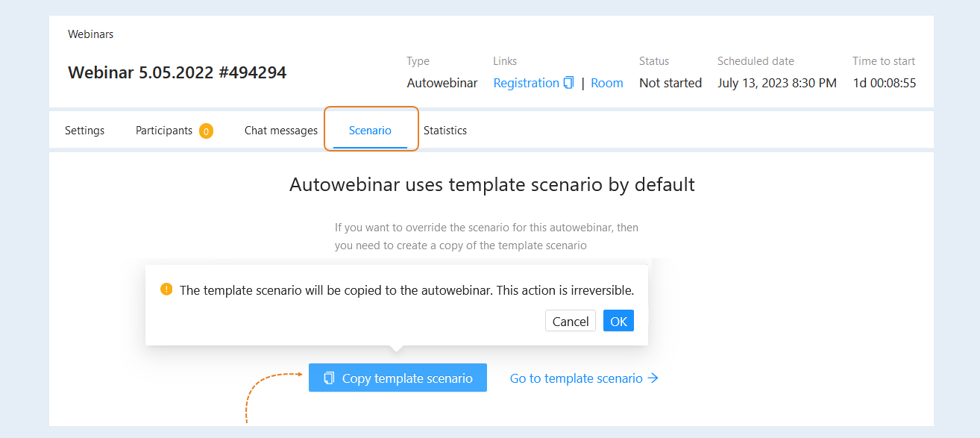This screenshot has width=980, height=438.
Task: Click the Time to start countdown value
Action: [x=885, y=83]
